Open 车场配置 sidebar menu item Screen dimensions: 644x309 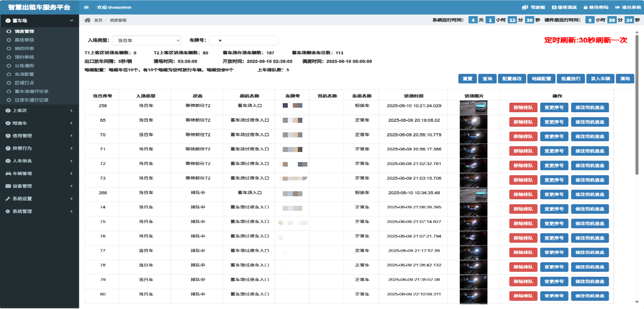(24, 74)
